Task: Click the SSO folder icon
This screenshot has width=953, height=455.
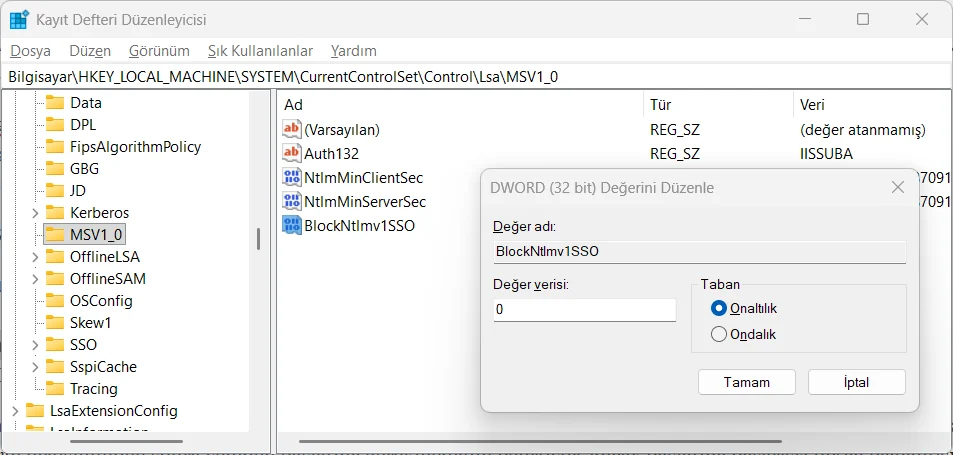Action: 55,344
